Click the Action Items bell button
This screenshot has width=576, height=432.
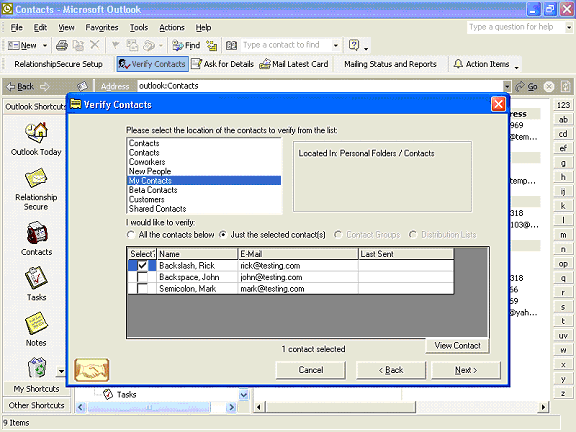[x=481, y=64]
